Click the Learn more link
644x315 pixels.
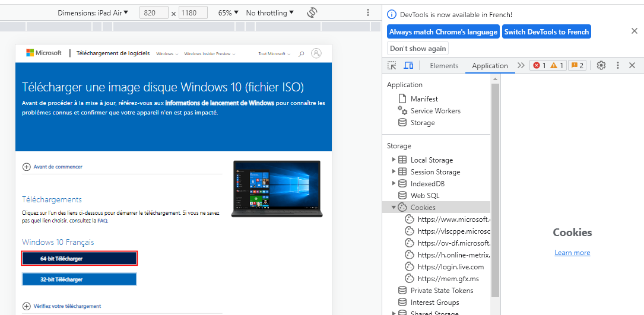[572, 253]
